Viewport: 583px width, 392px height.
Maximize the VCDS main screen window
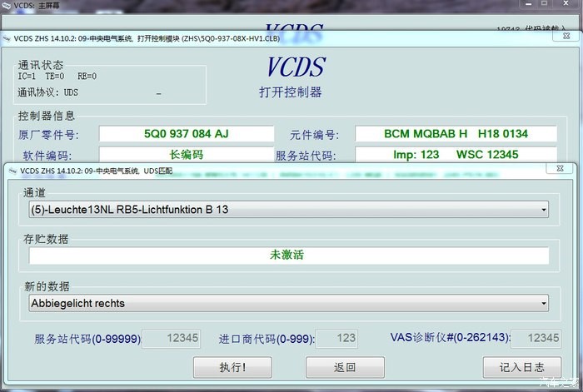pyautogui.click(x=544, y=3)
